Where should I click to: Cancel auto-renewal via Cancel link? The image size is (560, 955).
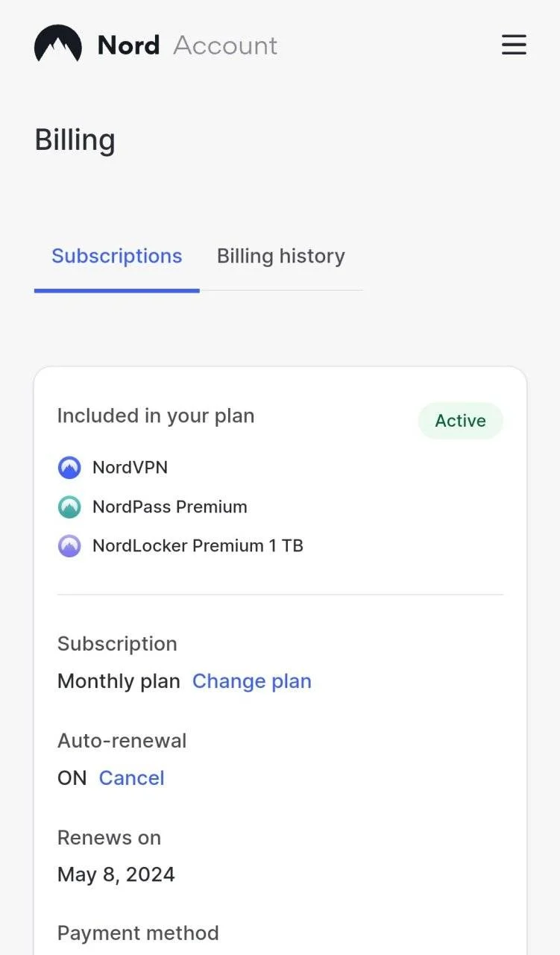click(x=131, y=778)
